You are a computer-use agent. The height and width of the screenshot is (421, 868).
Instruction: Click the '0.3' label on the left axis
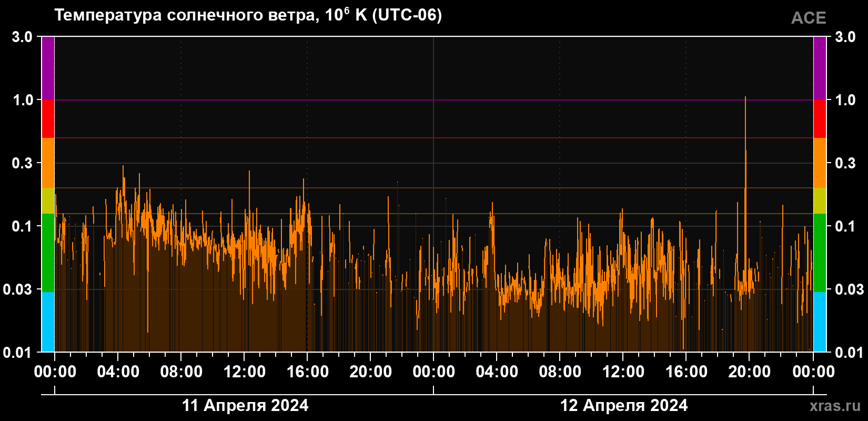click(22, 163)
